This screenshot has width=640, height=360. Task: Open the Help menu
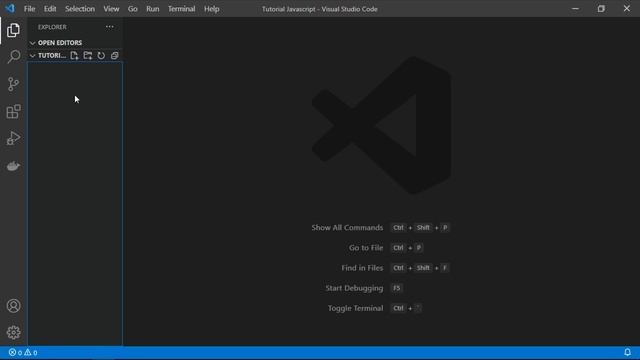(x=211, y=9)
